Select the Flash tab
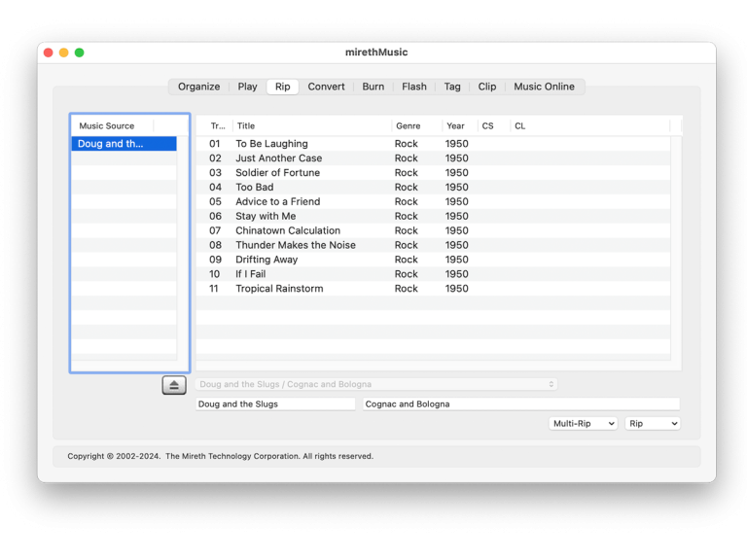747x560 pixels. point(414,87)
